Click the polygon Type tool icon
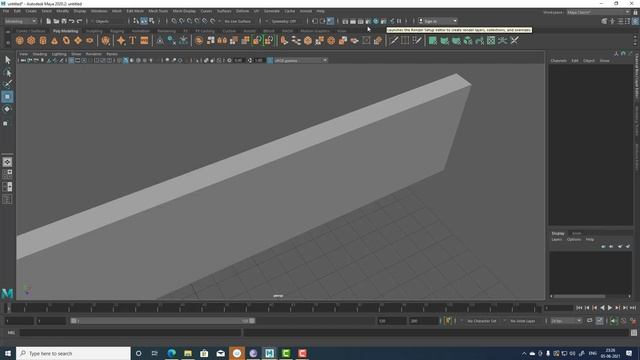 [132, 40]
